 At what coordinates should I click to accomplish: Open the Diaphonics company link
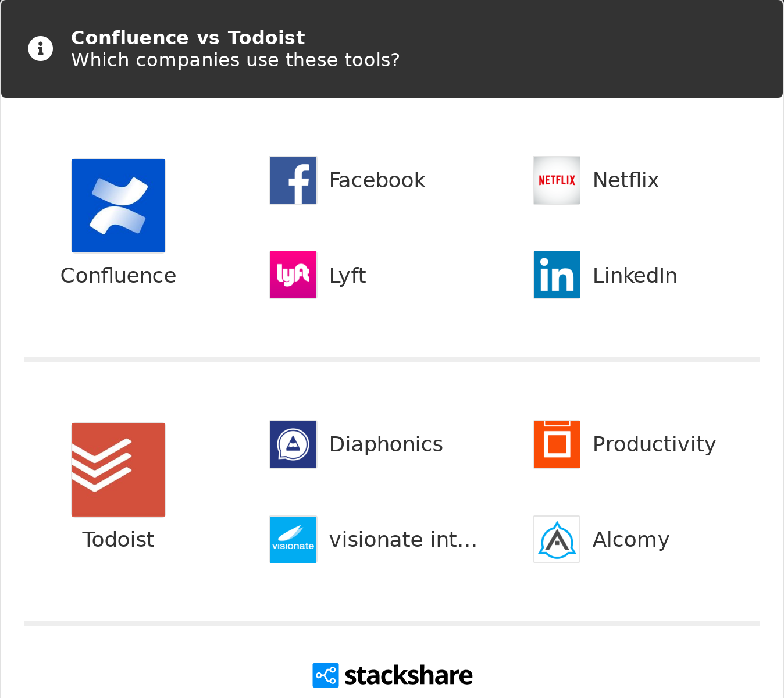click(386, 444)
